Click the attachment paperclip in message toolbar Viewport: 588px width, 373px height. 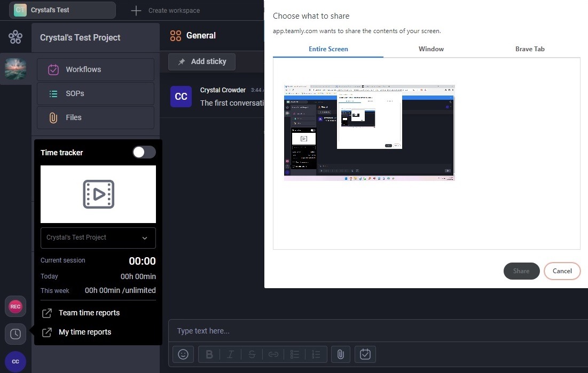point(340,354)
